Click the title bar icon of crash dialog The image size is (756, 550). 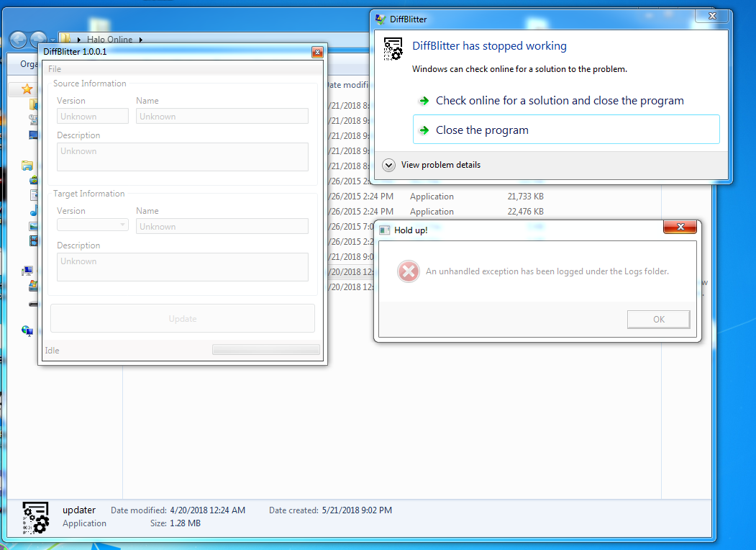(381, 19)
